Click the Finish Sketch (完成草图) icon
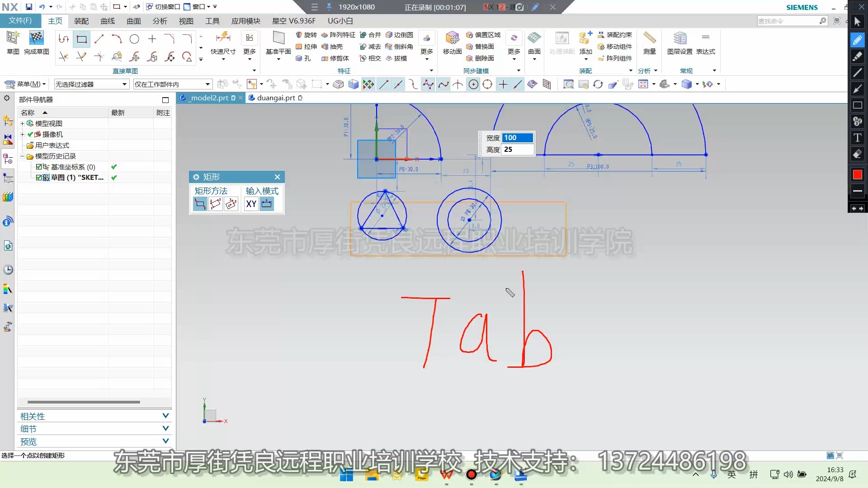The image size is (868, 488). [x=37, y=38]
